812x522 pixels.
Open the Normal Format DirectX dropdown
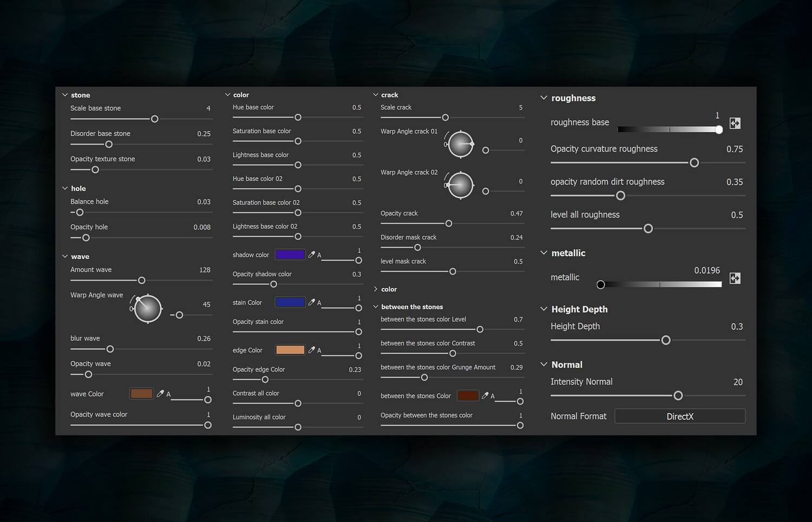(x=680, y=416)
